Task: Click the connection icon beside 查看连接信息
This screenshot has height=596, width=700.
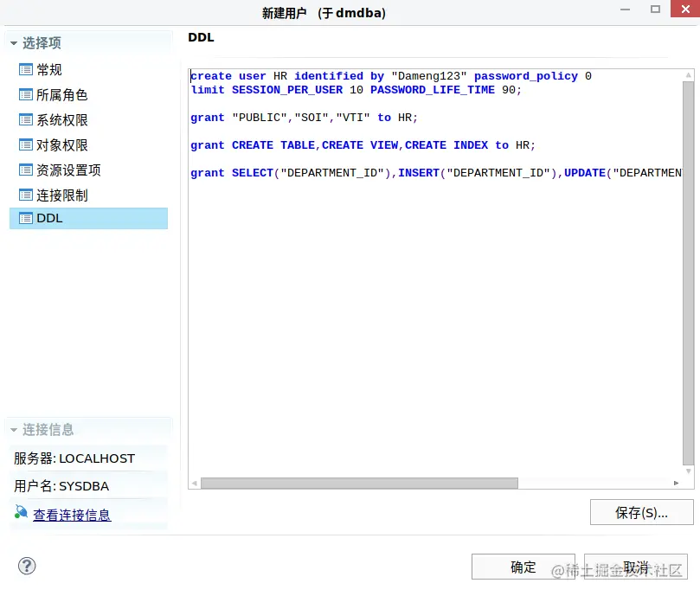Action: (19, 513)
